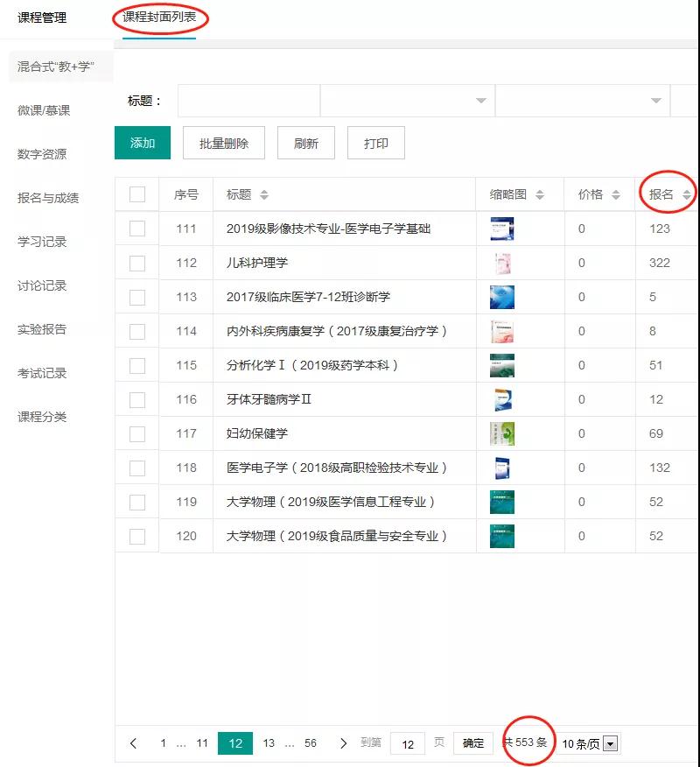Viewport: 700px width, 767px height.
Task: Go to next page arrow
Action: [343, 743]
